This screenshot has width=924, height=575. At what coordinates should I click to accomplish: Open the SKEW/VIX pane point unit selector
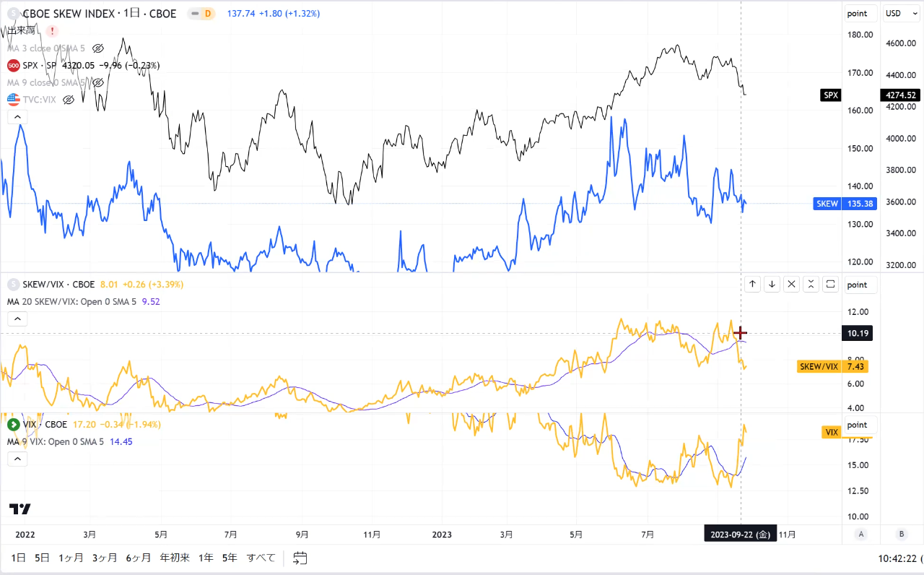(860, 285)
